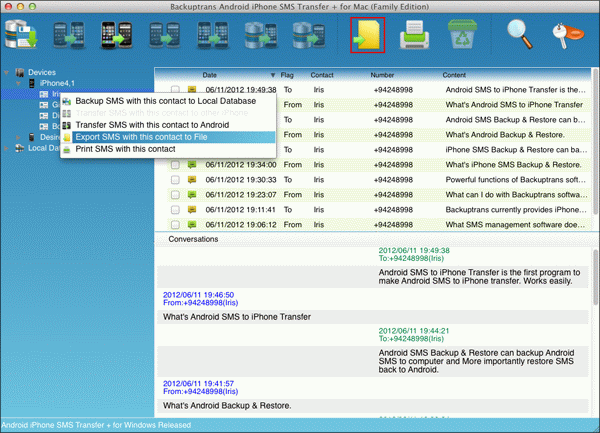This screenshot has height=433, width=600.
Task: Sort by the Number column header
Action: [x=382, y=75]
